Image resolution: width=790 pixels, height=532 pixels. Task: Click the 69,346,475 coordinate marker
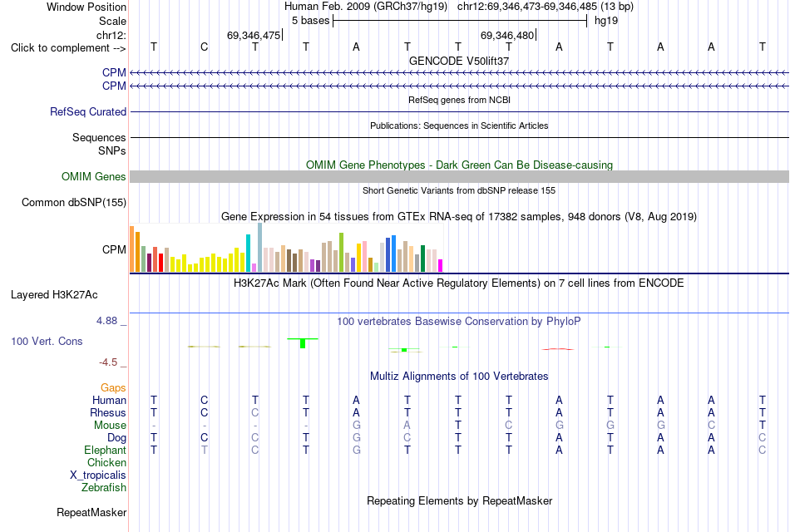click(x=254, y=35)
